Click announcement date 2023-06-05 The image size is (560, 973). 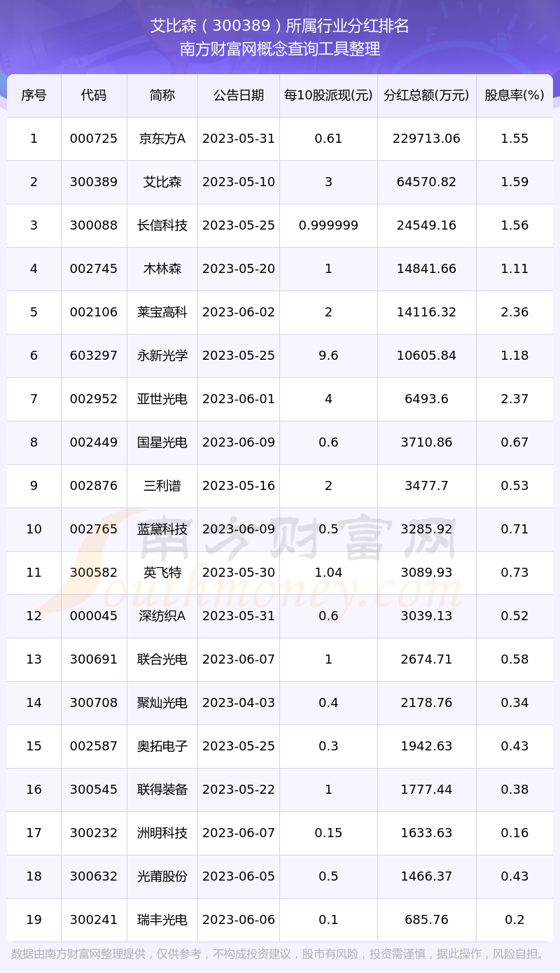pos(239,876)
